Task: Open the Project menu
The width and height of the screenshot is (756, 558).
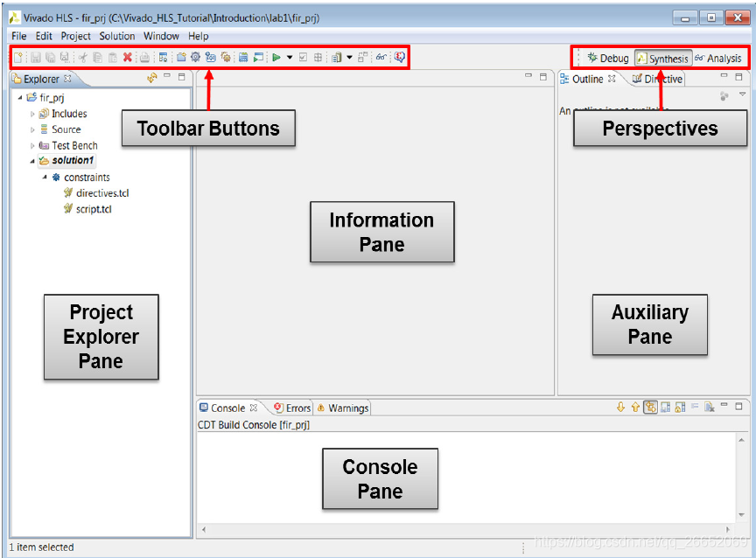Action: click(x=75, y=36)
